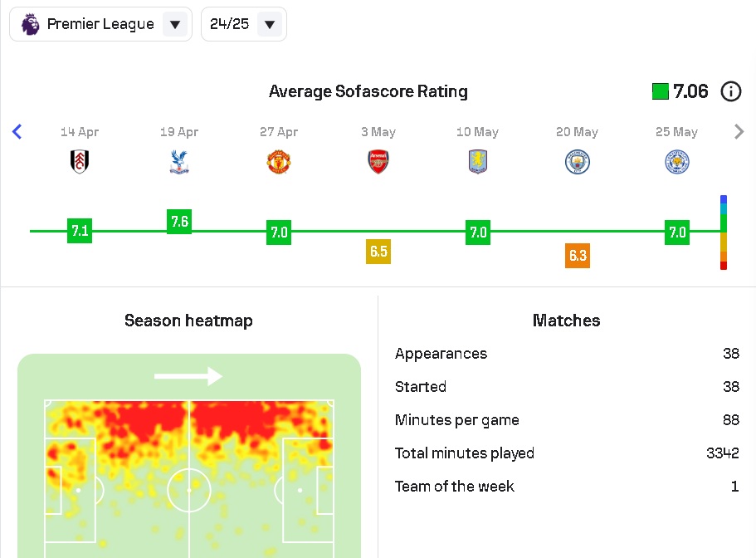This screenshot has width=756, height=558.
Task: Click the Fulham club crest icon
Action: [80, 162]
